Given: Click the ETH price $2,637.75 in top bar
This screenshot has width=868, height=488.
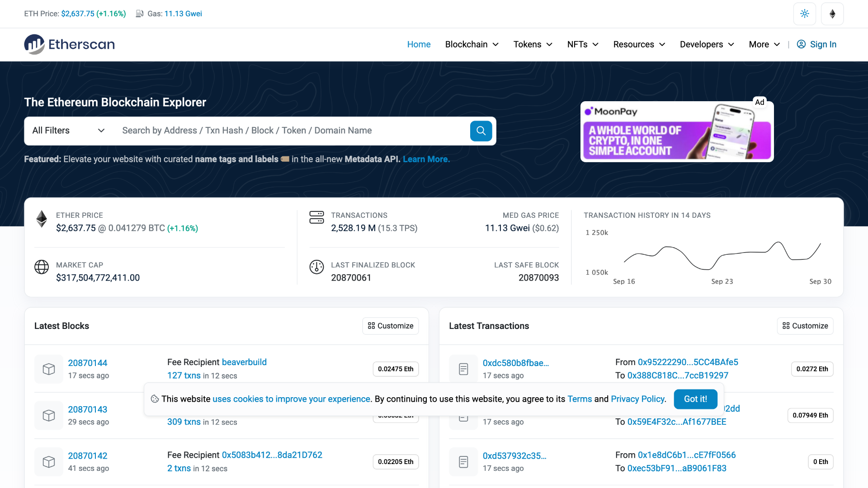Looking at the screenshot, I should click(x=78, y=14).
